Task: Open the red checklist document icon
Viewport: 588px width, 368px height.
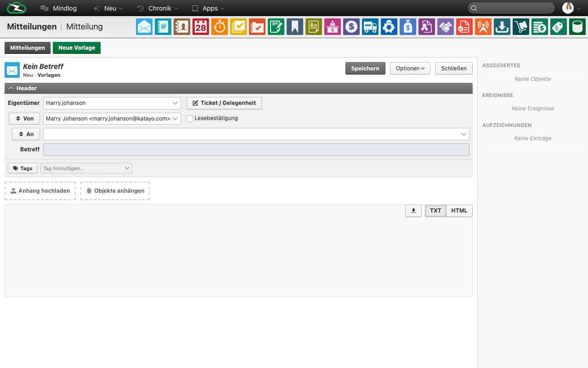Action: [464, 27]
